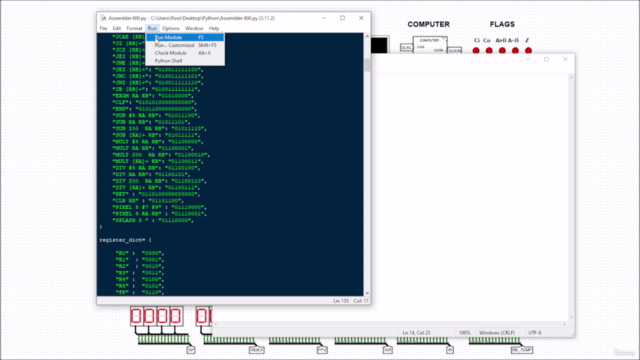Image resolution: width=640 pixels, height=360 pixels.
Task: Click the RB_TEMP register label
Action: (x=522, y=350)
